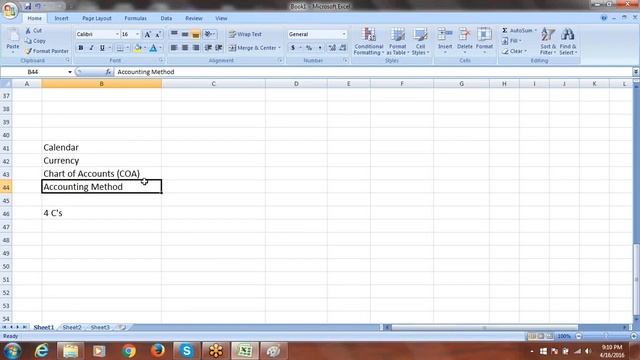Click the Borders icon

[120, 48]
